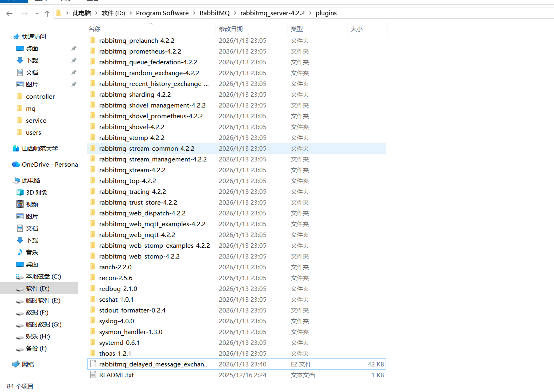Viewport: 554px width, 392px height.
Task: Sort by 大小 column header
Action: 357,29
